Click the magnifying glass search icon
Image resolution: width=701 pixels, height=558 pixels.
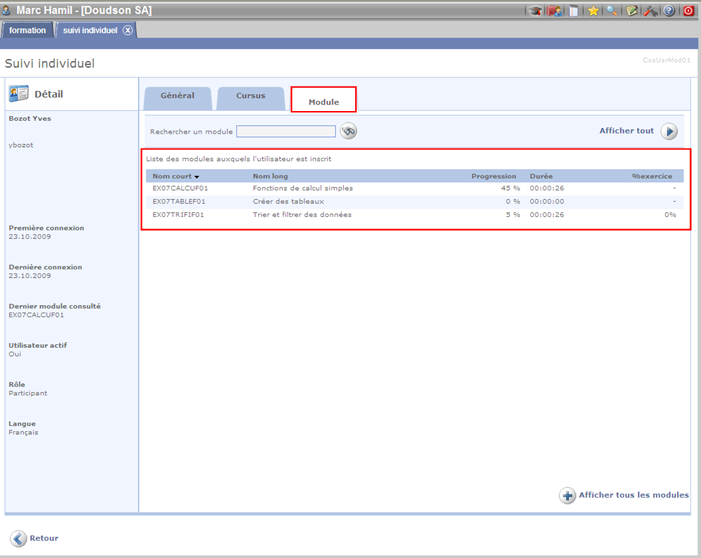pos(612,10)
